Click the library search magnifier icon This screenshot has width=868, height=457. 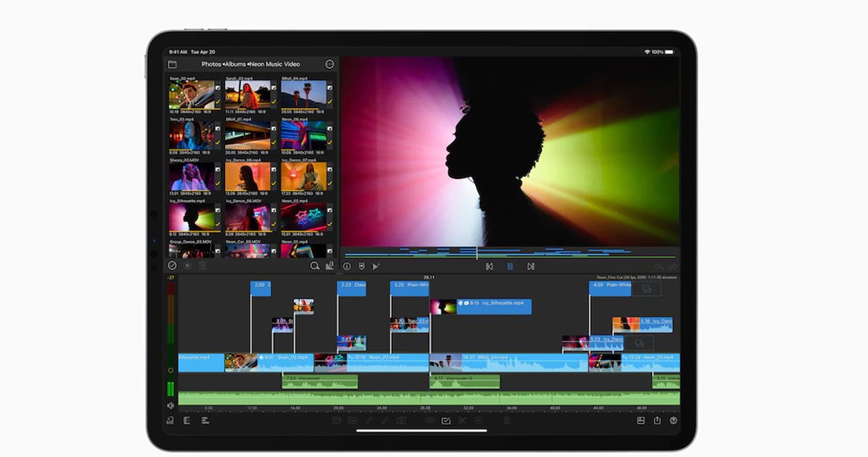315,266
